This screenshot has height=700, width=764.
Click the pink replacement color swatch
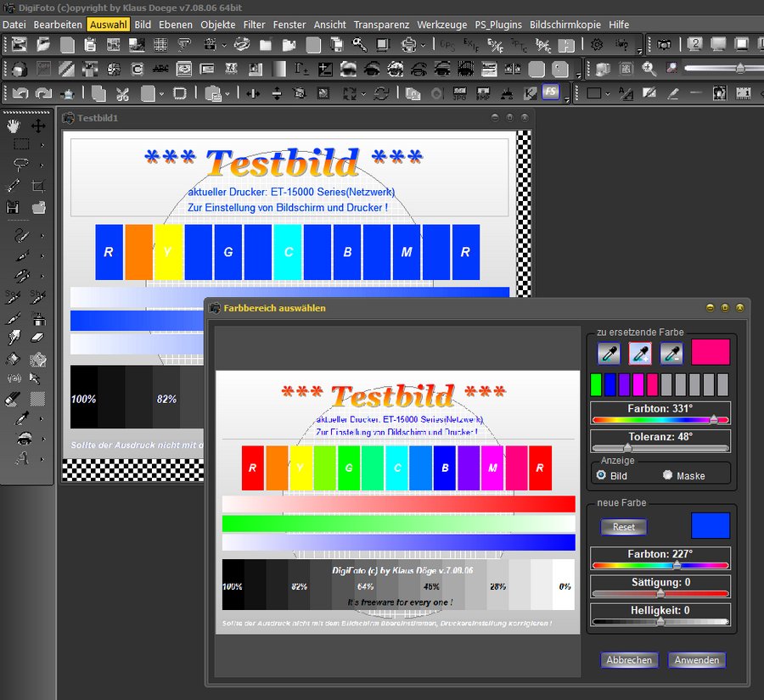click(711, 352)
